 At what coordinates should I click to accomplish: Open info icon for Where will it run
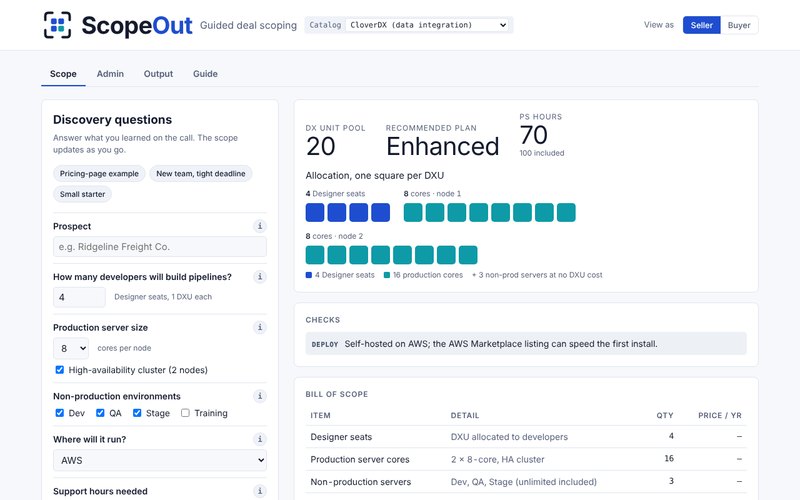point(260,439)
